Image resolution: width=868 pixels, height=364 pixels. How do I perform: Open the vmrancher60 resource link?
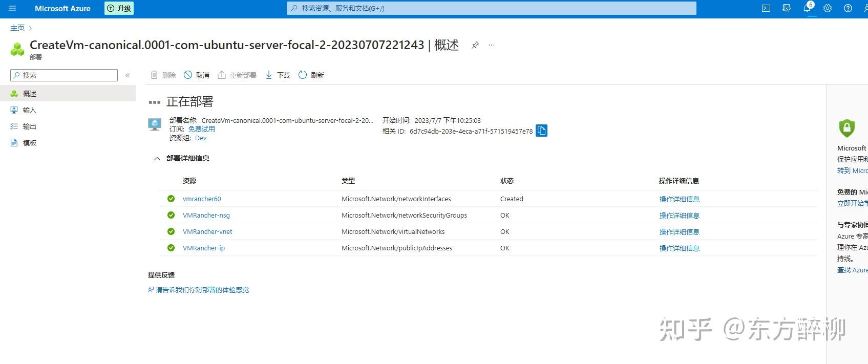pyautogui.click(x=202, y=199)
